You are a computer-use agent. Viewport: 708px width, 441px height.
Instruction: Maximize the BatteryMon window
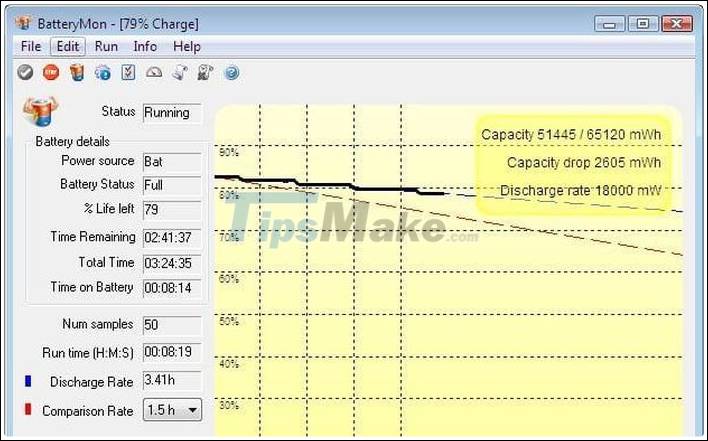point(643,23)
